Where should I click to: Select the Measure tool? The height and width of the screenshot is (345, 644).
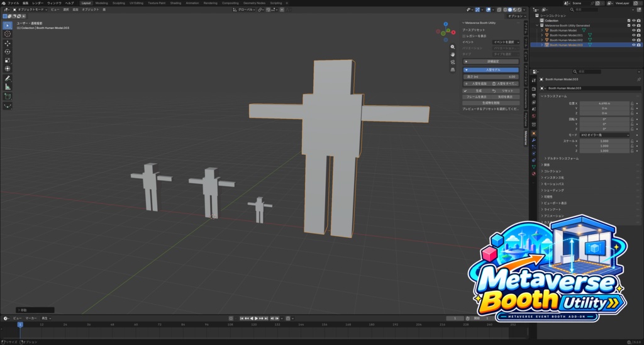pos(8,87)
